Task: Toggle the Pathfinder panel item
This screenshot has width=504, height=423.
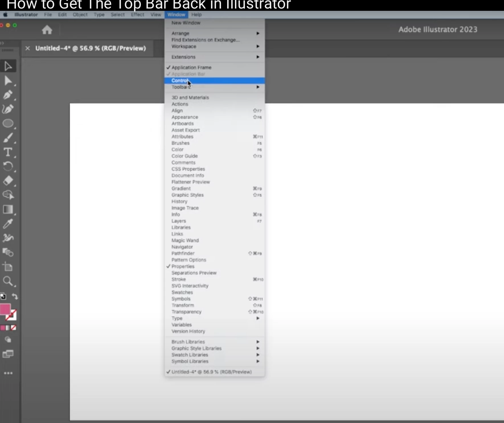Action: (x=215, y=253)
